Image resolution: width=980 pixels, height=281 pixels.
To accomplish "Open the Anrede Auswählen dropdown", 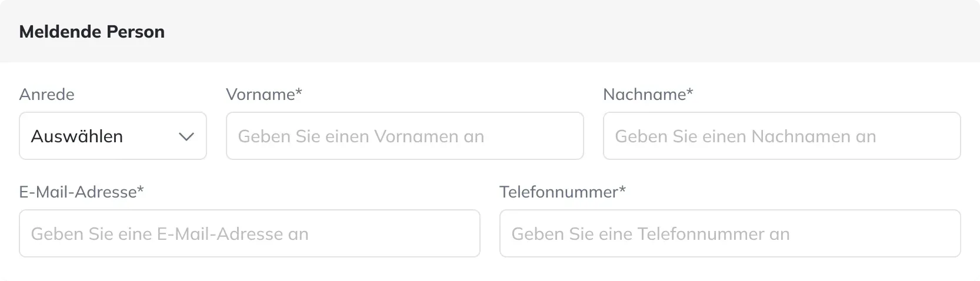I will (113, 136).
